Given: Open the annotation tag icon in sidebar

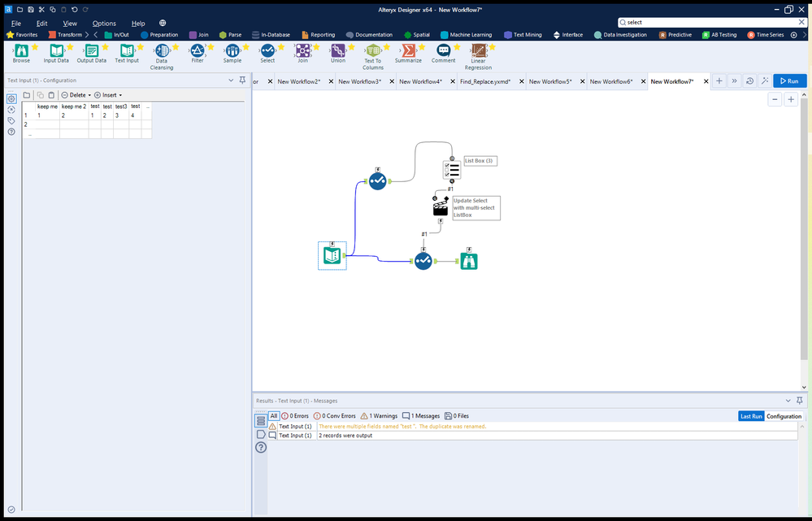Looking at the screenshot, I should click(11, 120).
